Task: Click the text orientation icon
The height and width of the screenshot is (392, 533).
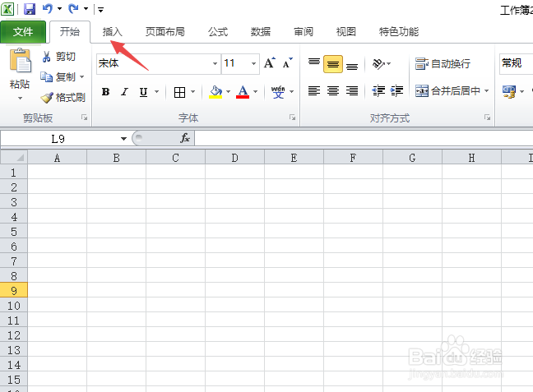Action: 378,63
